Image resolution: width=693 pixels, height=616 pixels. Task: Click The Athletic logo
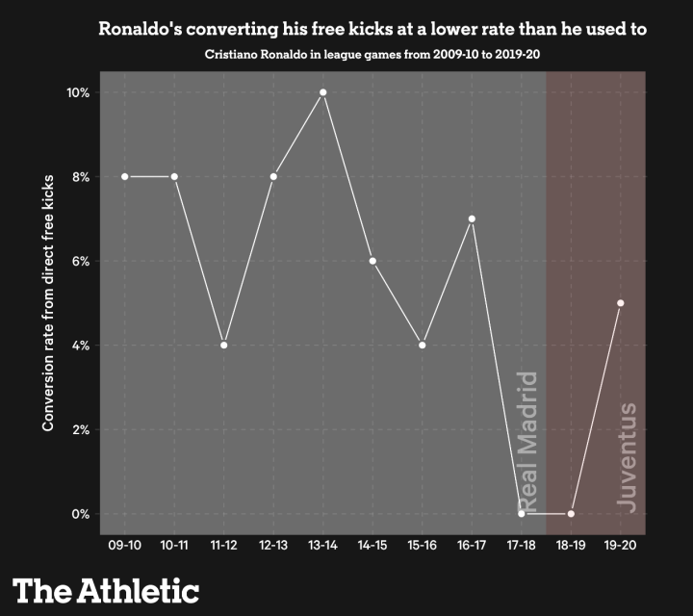(x=106, y=591)
